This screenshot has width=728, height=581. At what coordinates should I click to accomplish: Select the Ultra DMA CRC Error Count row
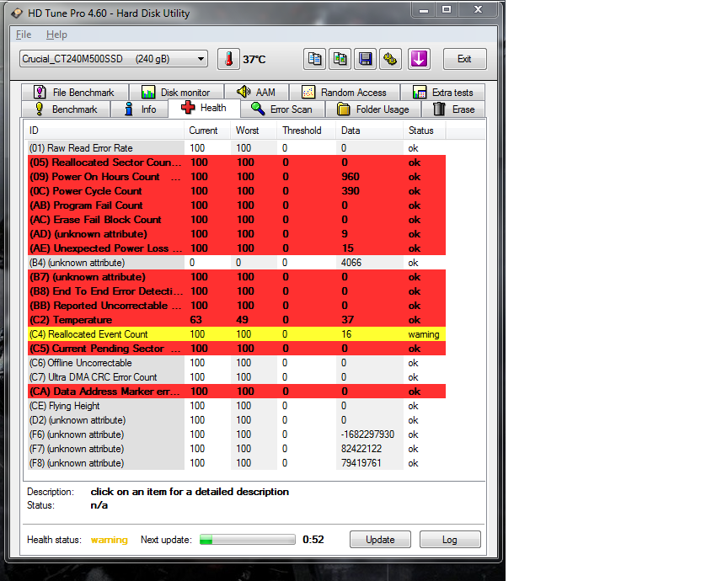coord(237,377)
